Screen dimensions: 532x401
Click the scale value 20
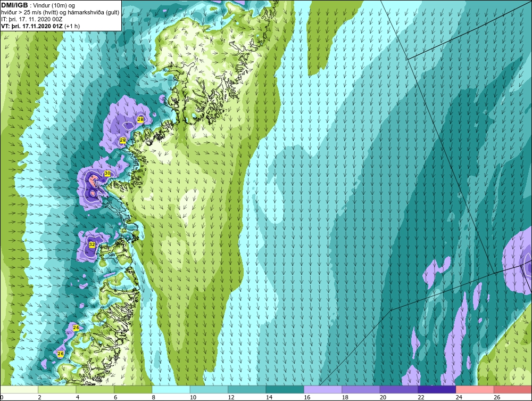tap(383, 397)
